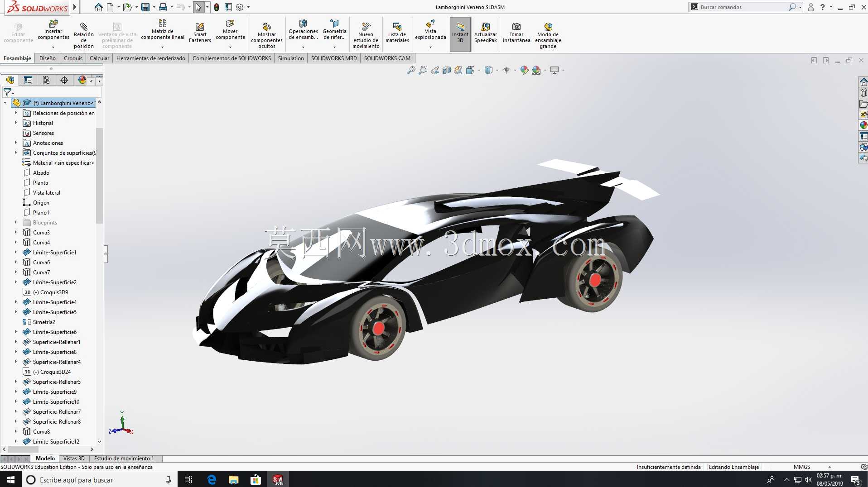Expand the Anotaciones tree node
The width and height of the screenshot is (868, 487).
(16, 143)
